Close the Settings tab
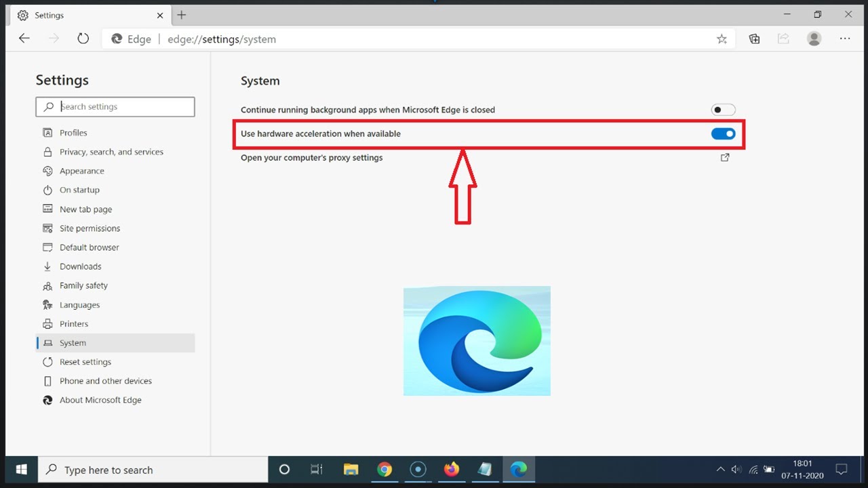Screen dimensions: 868x488 [x=160, y=15]
